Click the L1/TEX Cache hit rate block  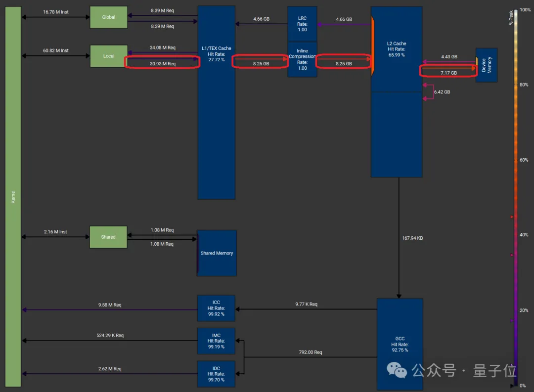[216, 102]
